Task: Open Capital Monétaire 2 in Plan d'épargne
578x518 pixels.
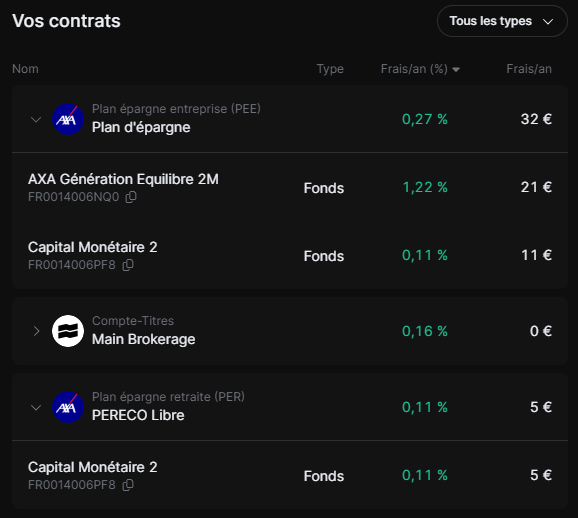Action: [x=93, y=247]
